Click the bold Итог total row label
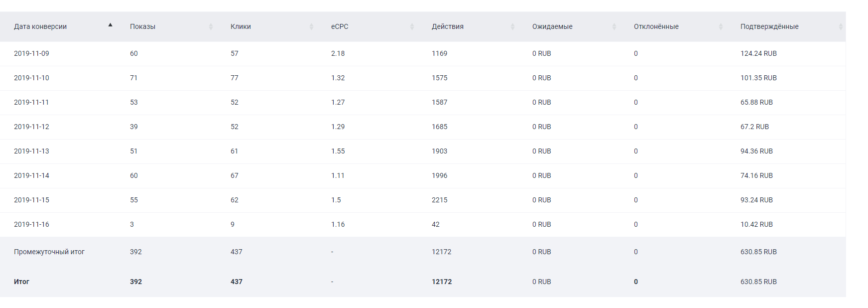 pos(21,282)
